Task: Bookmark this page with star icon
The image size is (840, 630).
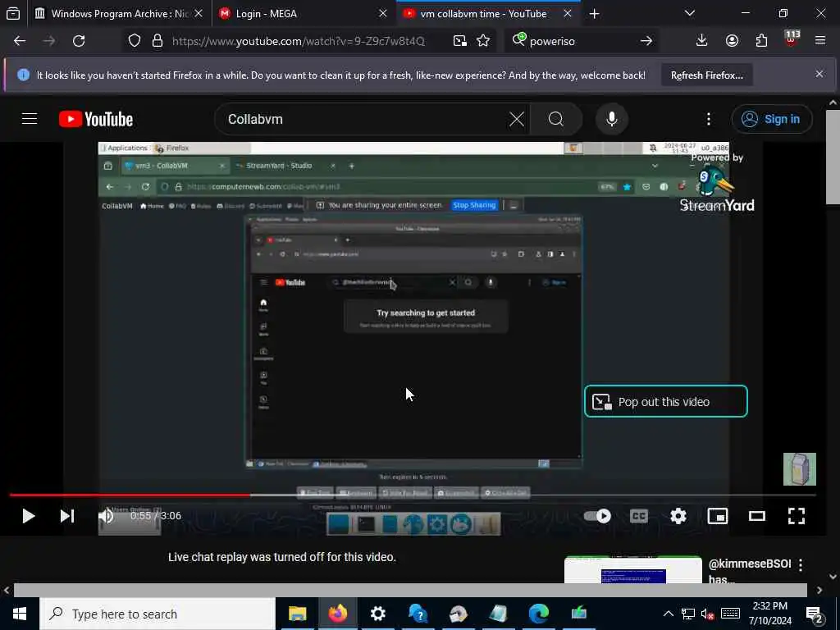Action: click(x=483, y=41)
